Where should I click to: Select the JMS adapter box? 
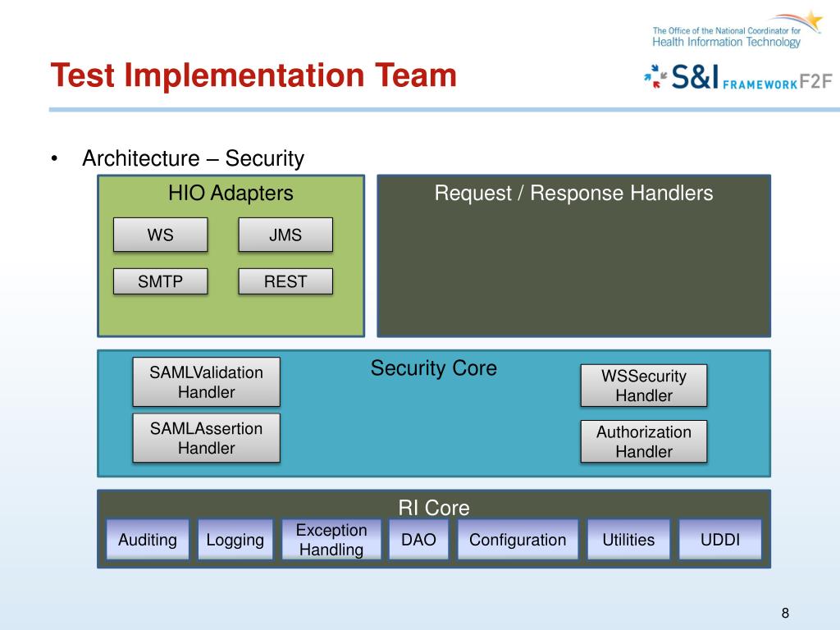click(x=285, y=235)
